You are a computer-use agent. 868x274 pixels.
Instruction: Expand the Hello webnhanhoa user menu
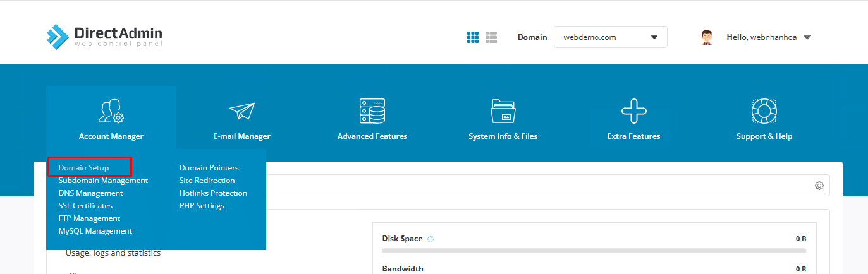pyautogui.click(x=807, y=37)
